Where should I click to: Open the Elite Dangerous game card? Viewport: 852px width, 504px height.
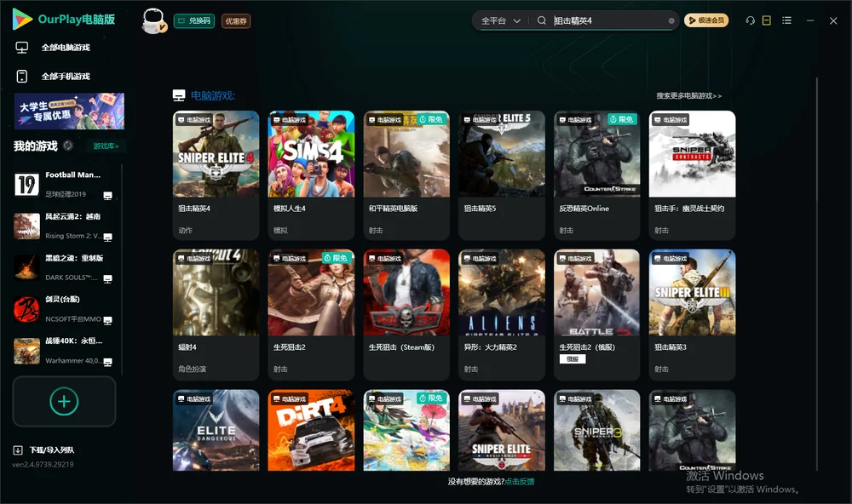(x=216, y=430)
